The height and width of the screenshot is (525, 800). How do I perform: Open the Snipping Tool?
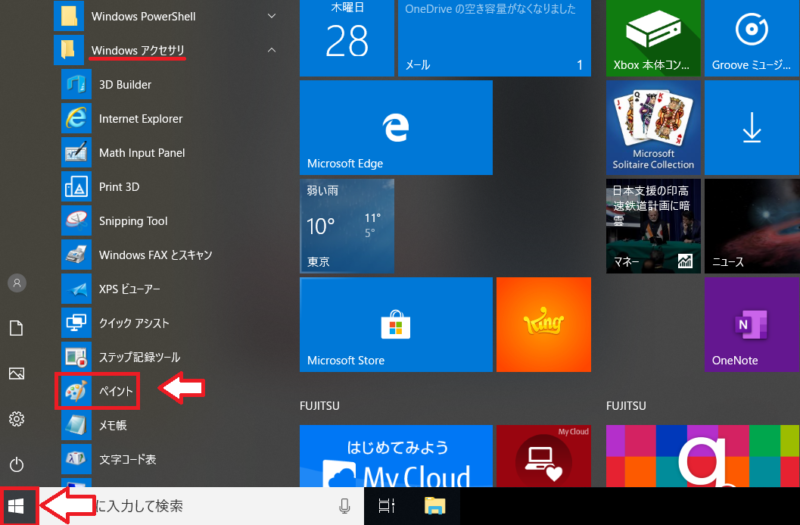133,221
